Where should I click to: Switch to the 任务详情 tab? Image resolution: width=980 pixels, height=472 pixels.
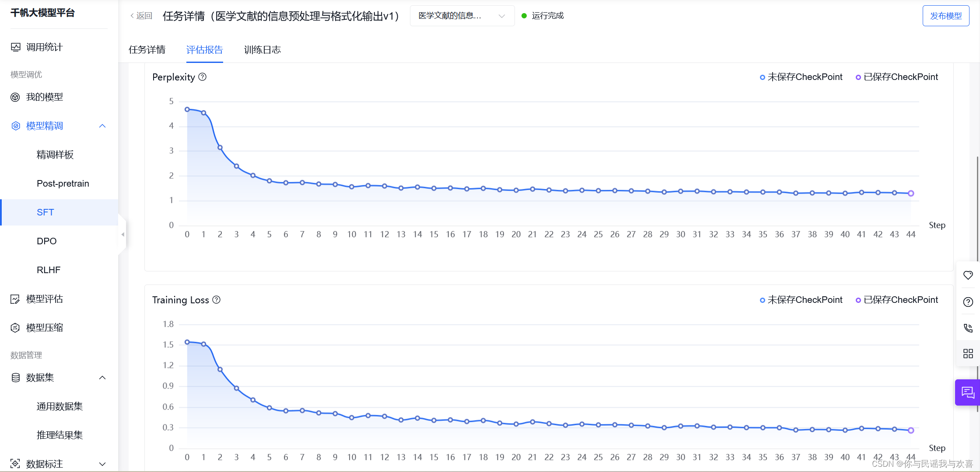[147, 50]
